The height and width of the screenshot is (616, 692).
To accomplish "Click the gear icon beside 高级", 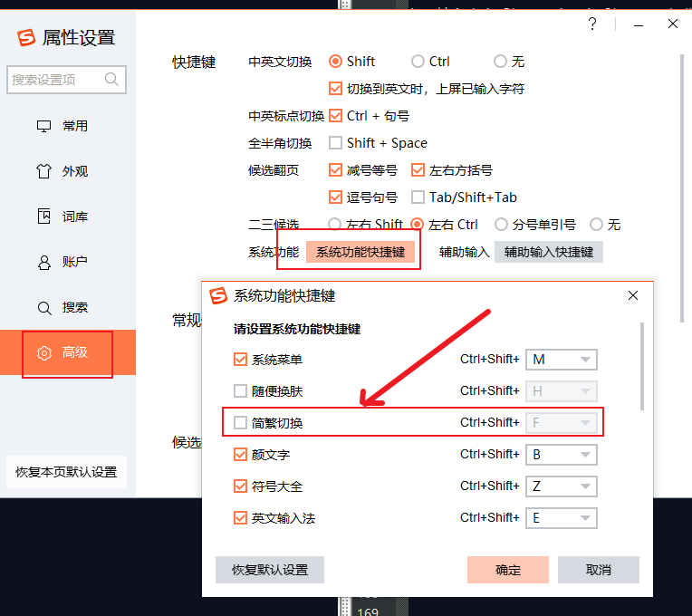I will click(x=44, y=353).
